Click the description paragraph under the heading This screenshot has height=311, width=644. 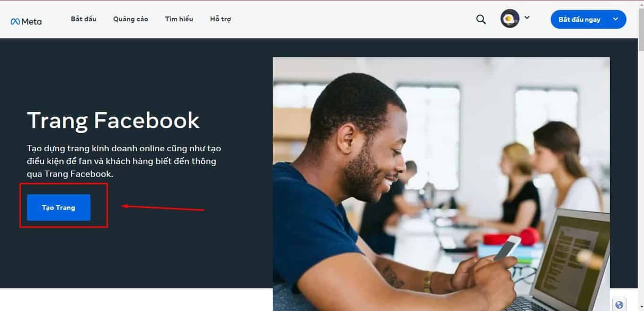[x=124, y=161]
